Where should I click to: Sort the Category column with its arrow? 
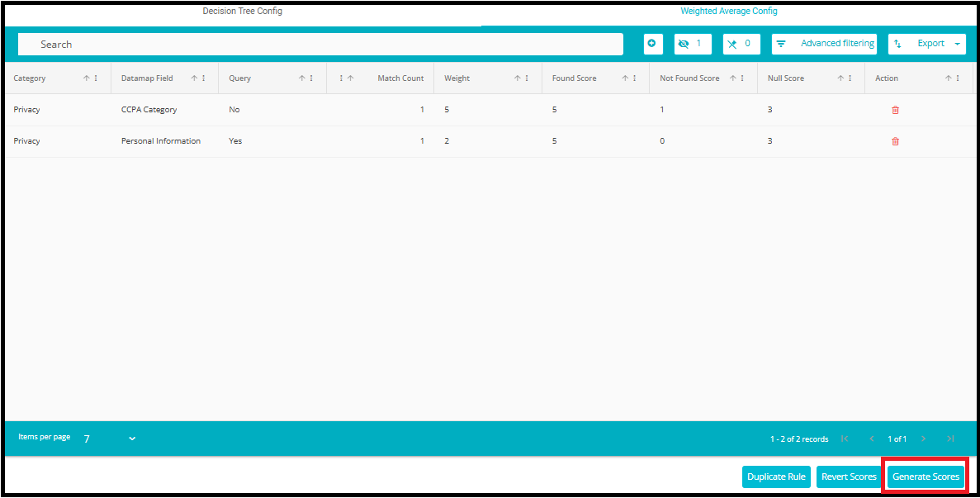pos(87,78)
